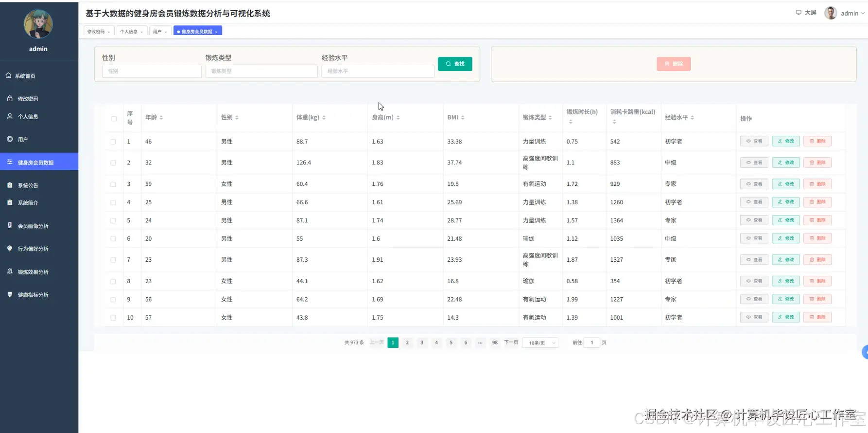This screenshot has width=868, height=433.
Task: Close the 健身房会员数据 tab
Action: (216, 32)
